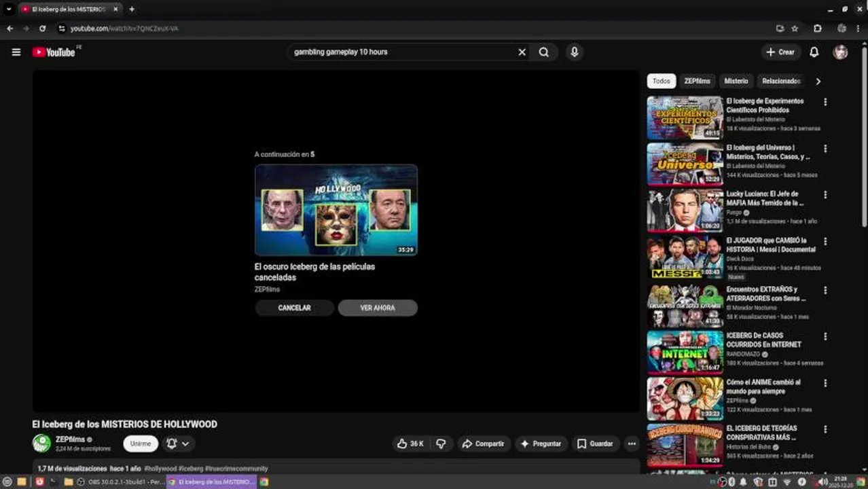Open the ZEPfilms channel avatar
The image size is (868, 489).
tap(41, 443)
